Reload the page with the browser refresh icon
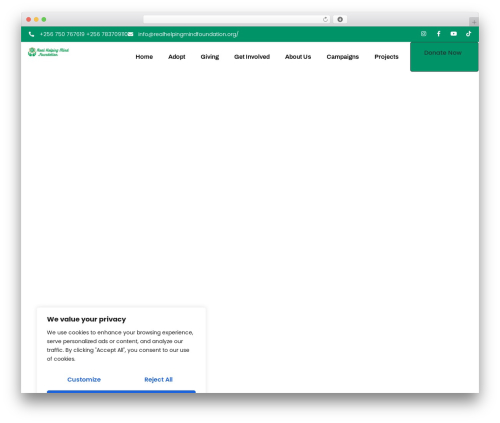 point(325,19)
